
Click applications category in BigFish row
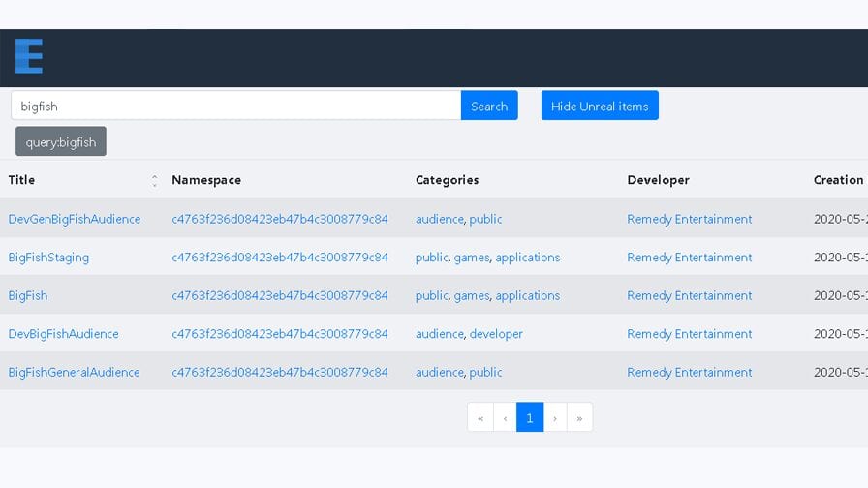[528, 295]
